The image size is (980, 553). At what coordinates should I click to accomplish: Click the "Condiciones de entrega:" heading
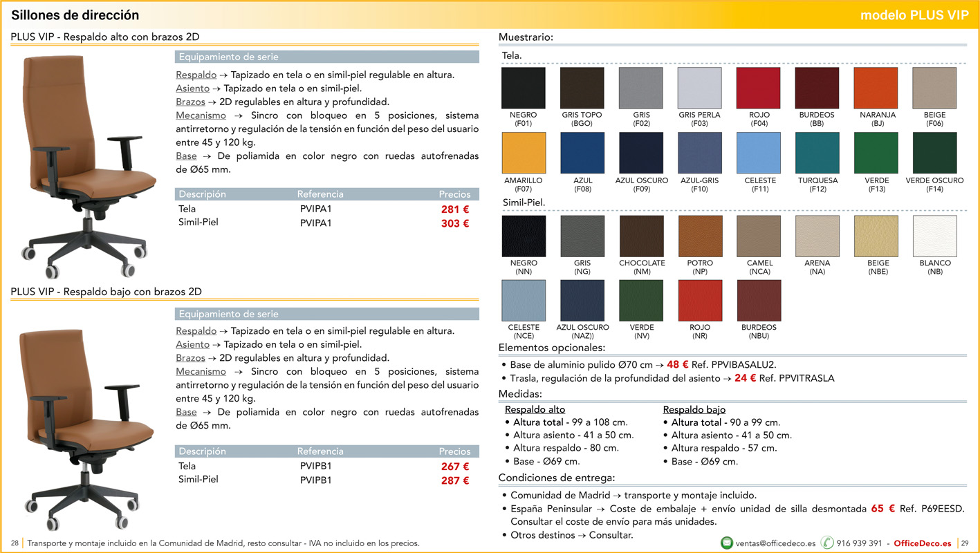(557, 478)
